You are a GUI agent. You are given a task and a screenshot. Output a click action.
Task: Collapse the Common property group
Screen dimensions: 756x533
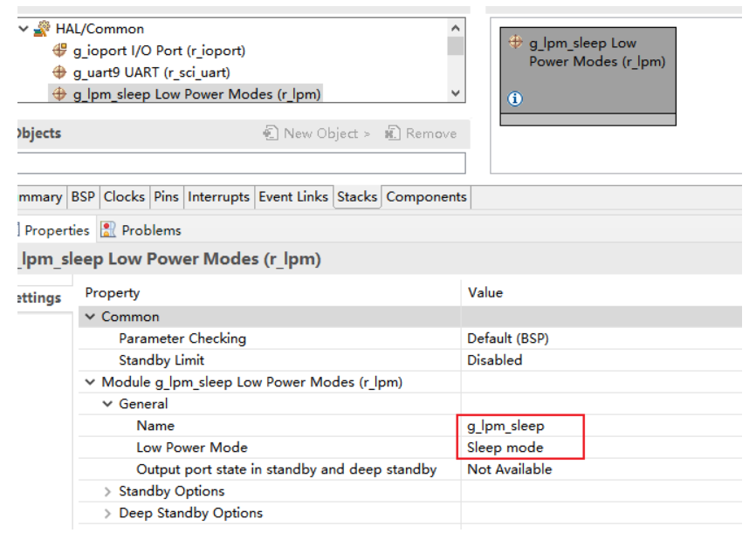[90, 317]
